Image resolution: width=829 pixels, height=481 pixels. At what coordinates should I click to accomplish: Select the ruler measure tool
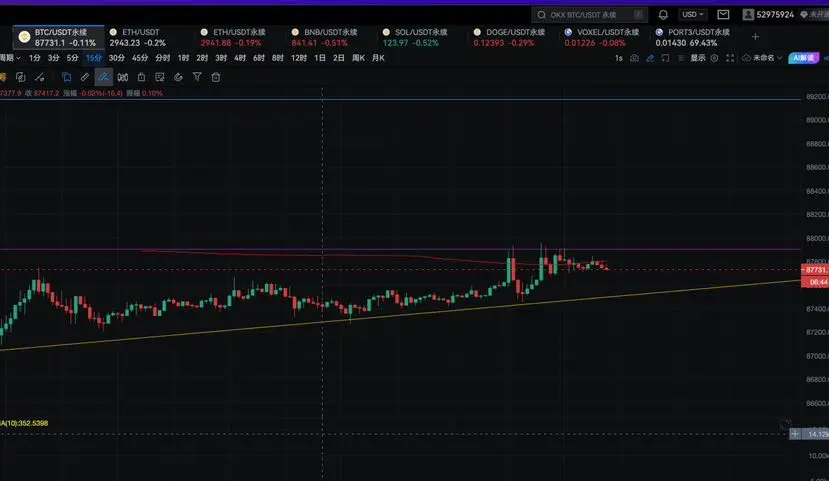(85, 77)
